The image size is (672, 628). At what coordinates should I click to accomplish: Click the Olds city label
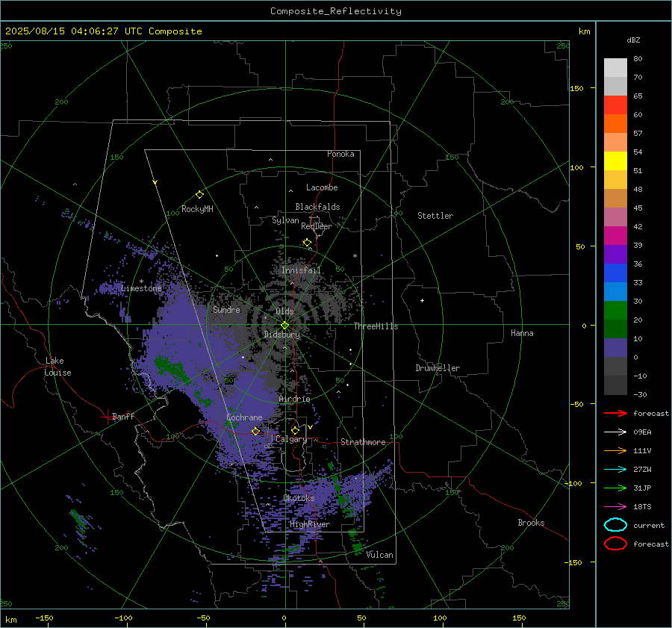[284, 311]
